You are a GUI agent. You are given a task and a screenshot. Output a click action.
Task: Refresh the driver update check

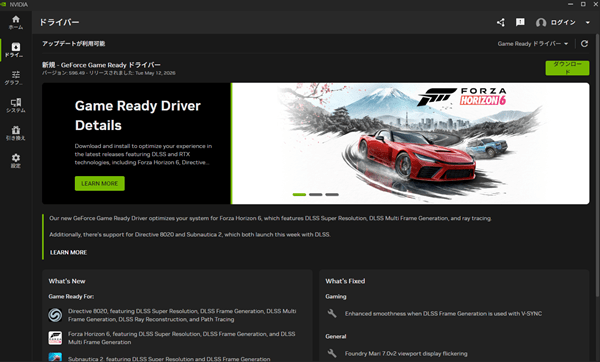(584, 44)
